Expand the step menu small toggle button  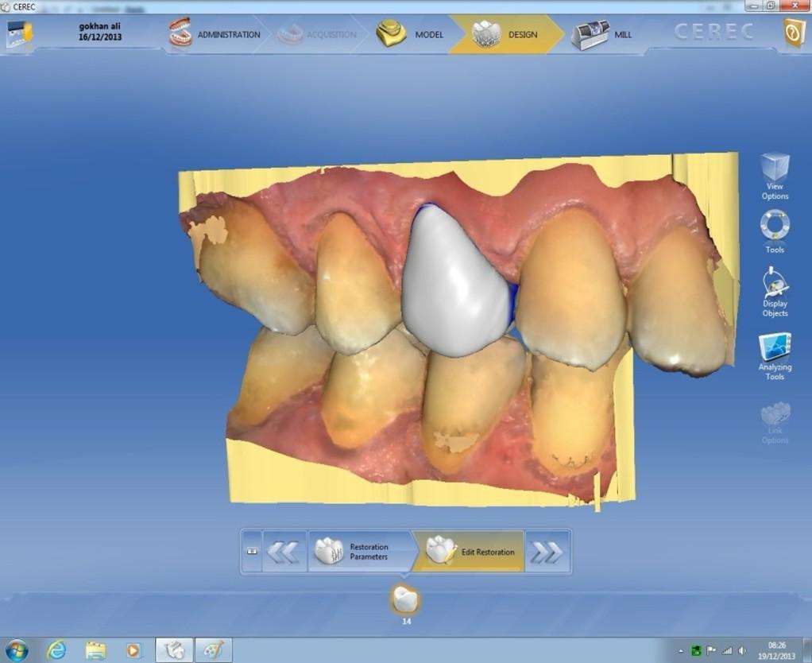point(252,551)
